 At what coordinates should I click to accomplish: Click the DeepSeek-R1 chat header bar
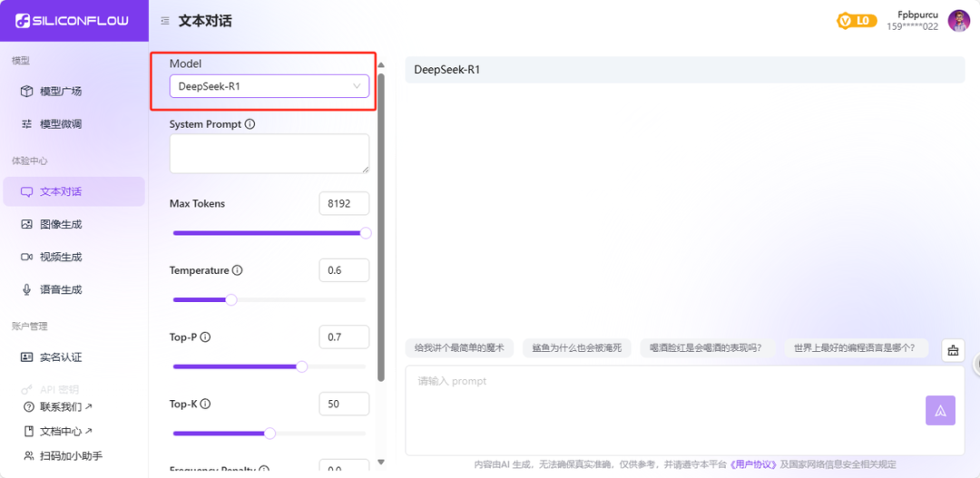pyautogui.click(x=685, y=69)
